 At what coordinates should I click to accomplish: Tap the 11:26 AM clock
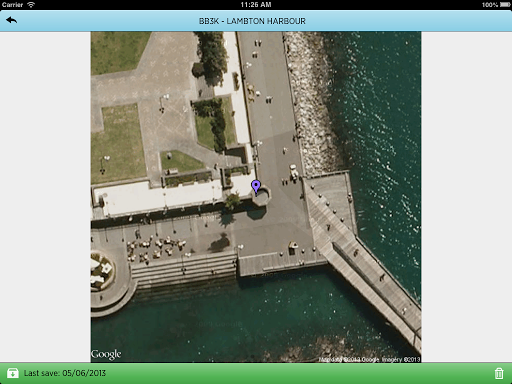point(256,5)
